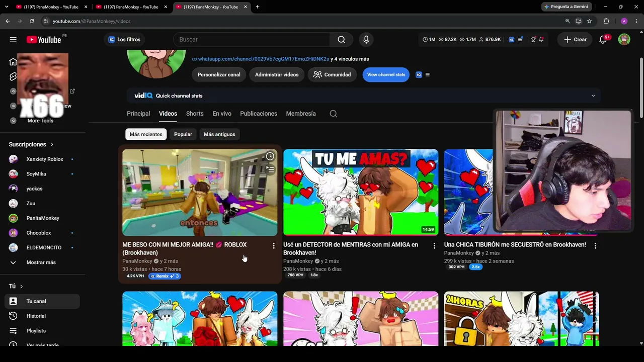Open Chrome tab search dropdown
This screenshot has height=362, width=644.
tap(8, 7)
